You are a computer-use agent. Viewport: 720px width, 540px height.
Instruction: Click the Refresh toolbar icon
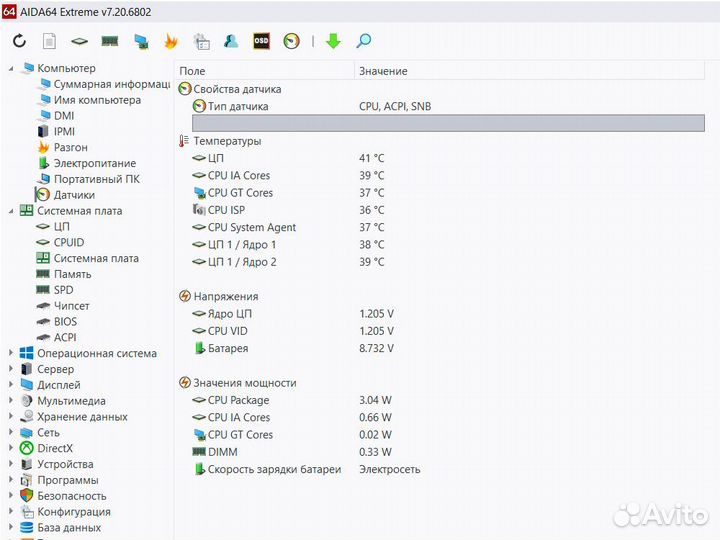19,41
